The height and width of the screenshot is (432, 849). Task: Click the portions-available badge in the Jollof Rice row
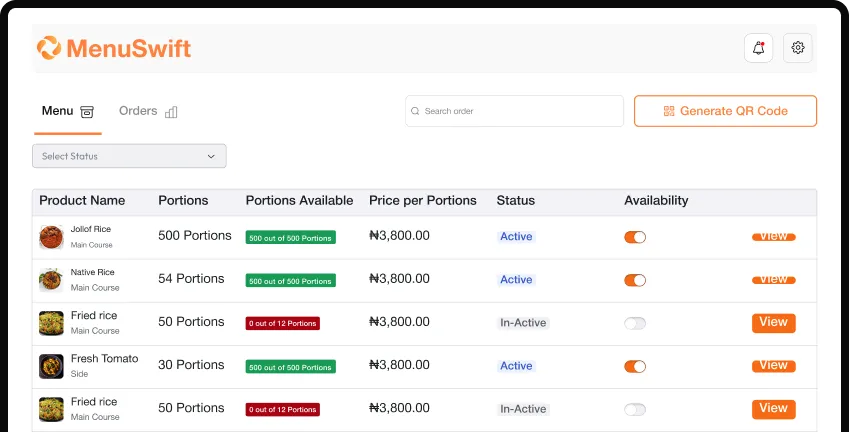click(x=291, y=238)
